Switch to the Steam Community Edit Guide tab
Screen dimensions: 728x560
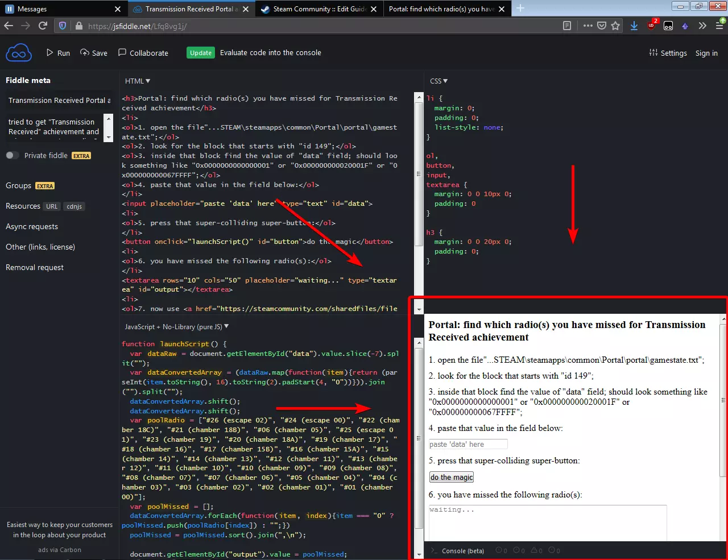pos(319,9)
